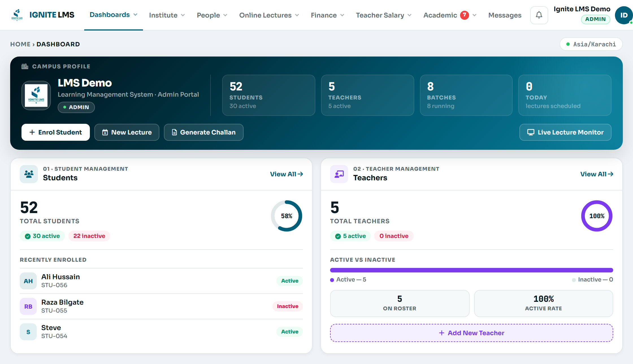Screen dimensions: 633x364
Task: Expand the Dashboards menu chevron
Action: tap(135, 15)
